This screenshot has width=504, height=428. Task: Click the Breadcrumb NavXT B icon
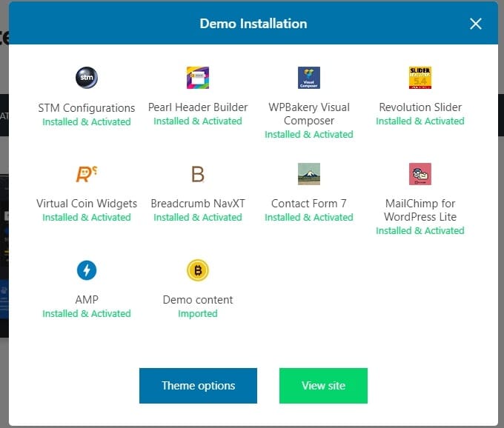(198, 174)
